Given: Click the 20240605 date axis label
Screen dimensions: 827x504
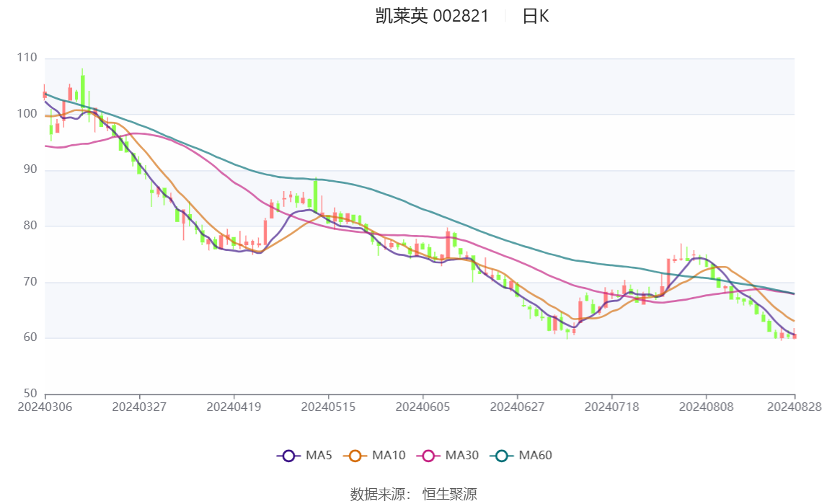Looking at the screenshot, I should [x=423, y=407].
